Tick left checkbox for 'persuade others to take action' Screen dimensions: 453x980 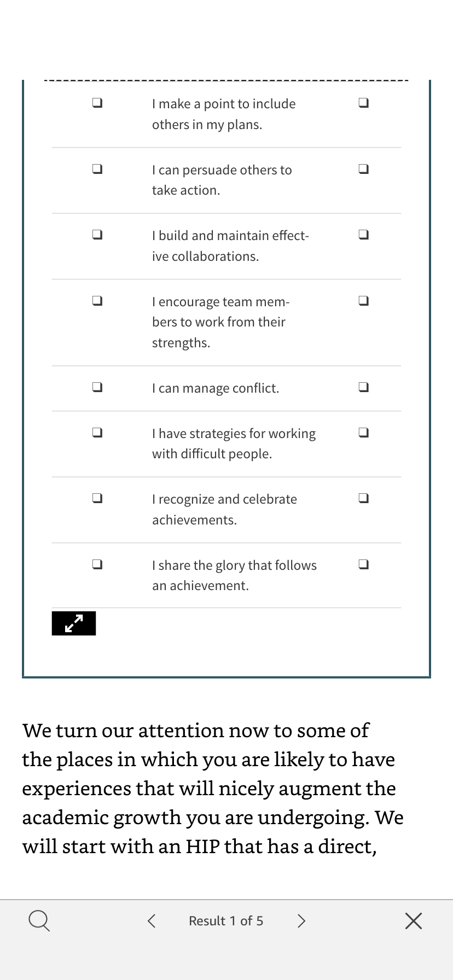point(97,169)
